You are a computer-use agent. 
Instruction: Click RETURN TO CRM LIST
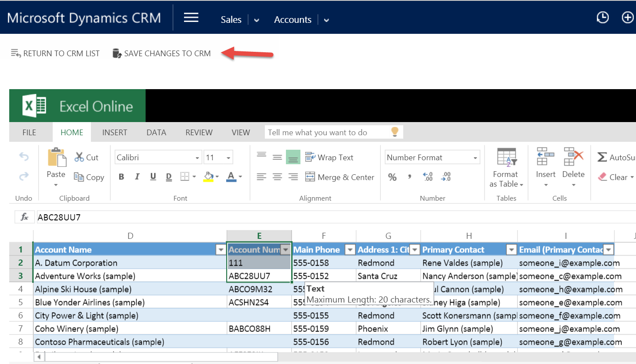pyautogui.click(x=55, y=53)
